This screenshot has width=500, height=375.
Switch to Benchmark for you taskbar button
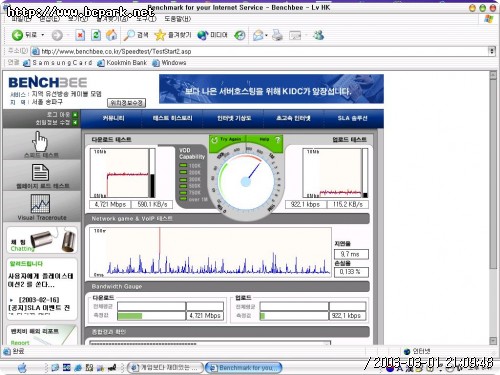tap(244, 368)
